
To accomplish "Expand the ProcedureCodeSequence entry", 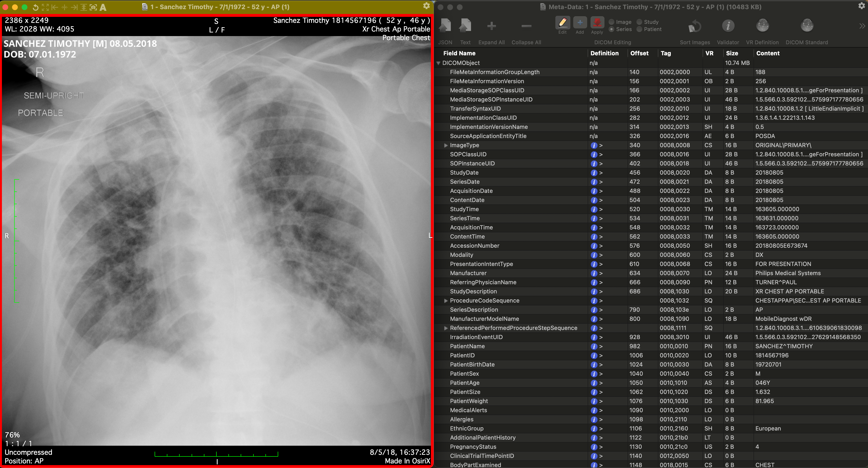I will (446, 301).
